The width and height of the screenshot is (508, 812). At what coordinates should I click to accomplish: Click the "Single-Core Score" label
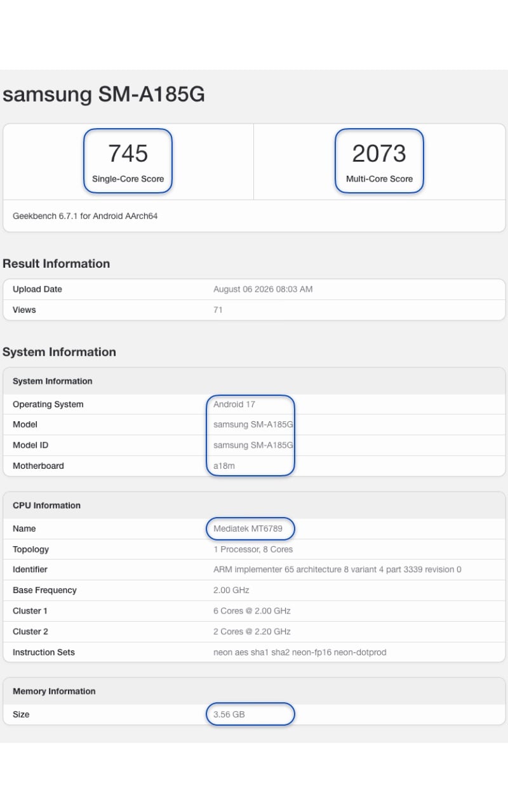(128, 179)
